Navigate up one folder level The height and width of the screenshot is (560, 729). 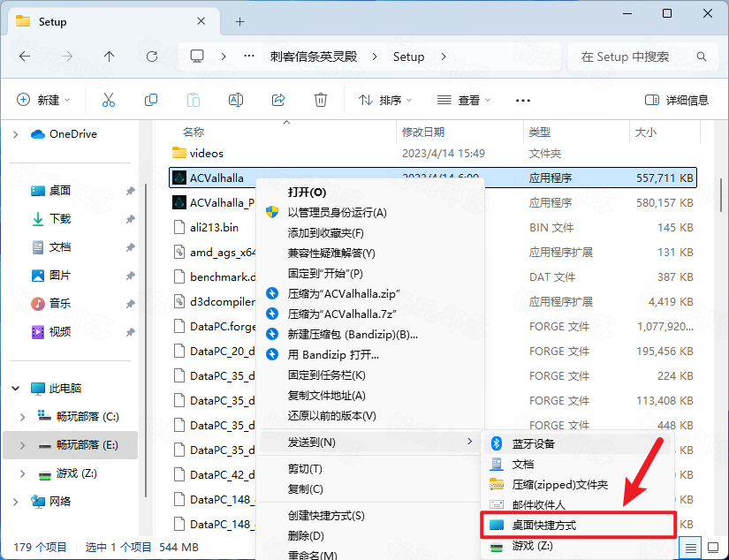109,57
